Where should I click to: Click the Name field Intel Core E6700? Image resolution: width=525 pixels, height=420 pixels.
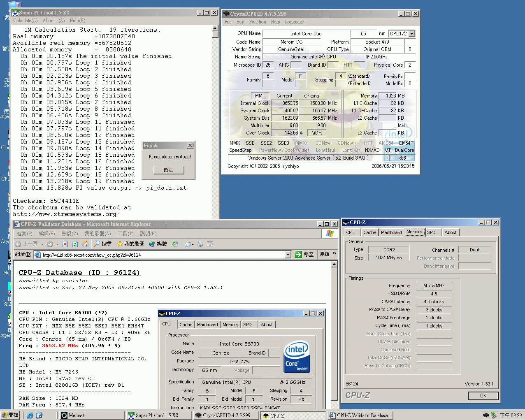239,344
